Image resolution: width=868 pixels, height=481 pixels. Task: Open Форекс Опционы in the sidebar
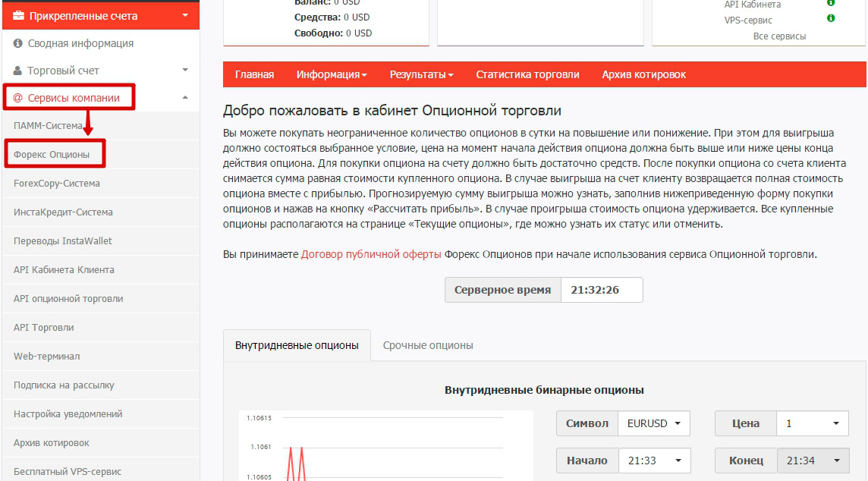52,155
